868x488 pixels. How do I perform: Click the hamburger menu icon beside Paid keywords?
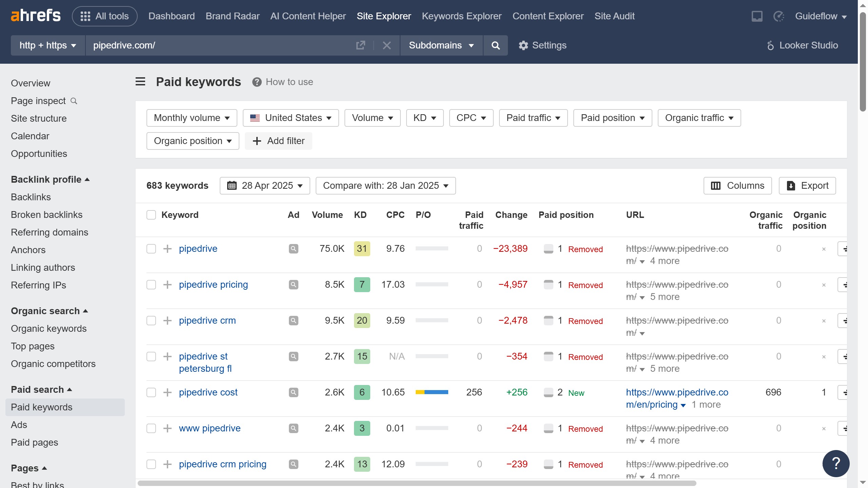(x=140, y=82)
